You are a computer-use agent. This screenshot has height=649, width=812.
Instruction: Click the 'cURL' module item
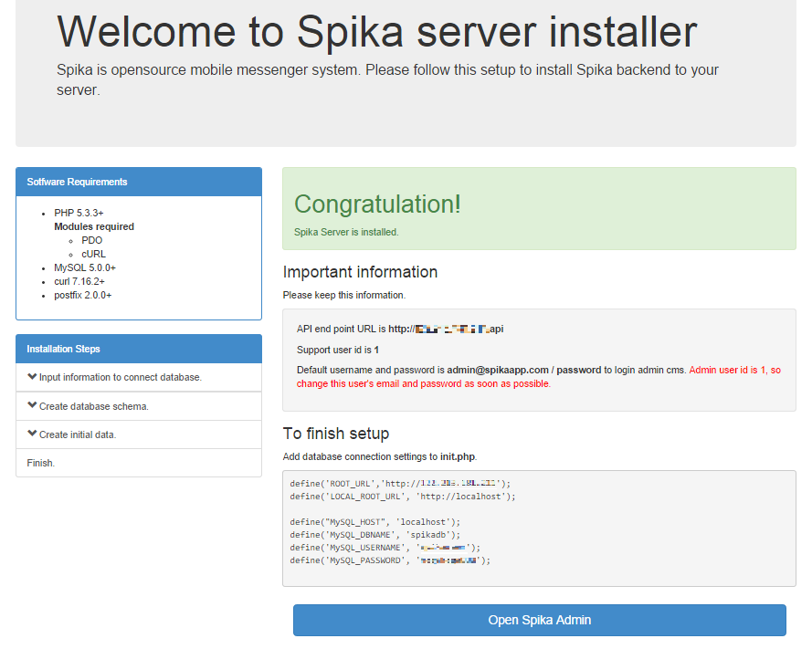93,254
